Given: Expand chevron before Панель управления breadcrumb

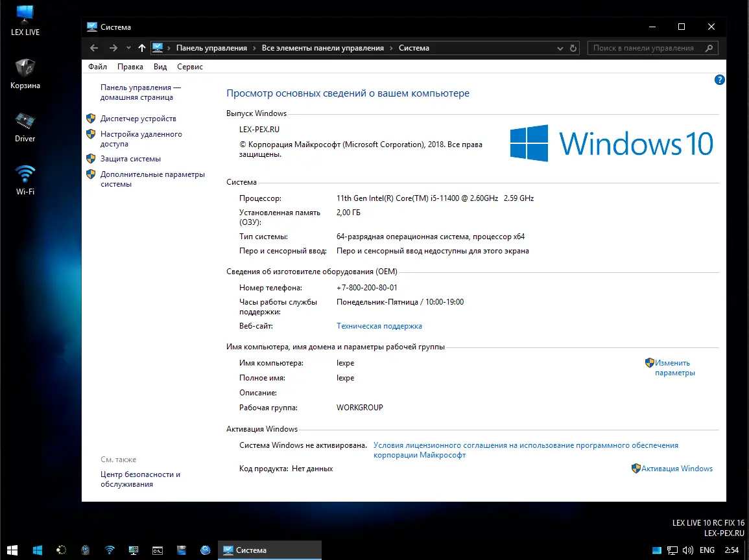Looking at the screenshot, I should [x=169, y=48].
